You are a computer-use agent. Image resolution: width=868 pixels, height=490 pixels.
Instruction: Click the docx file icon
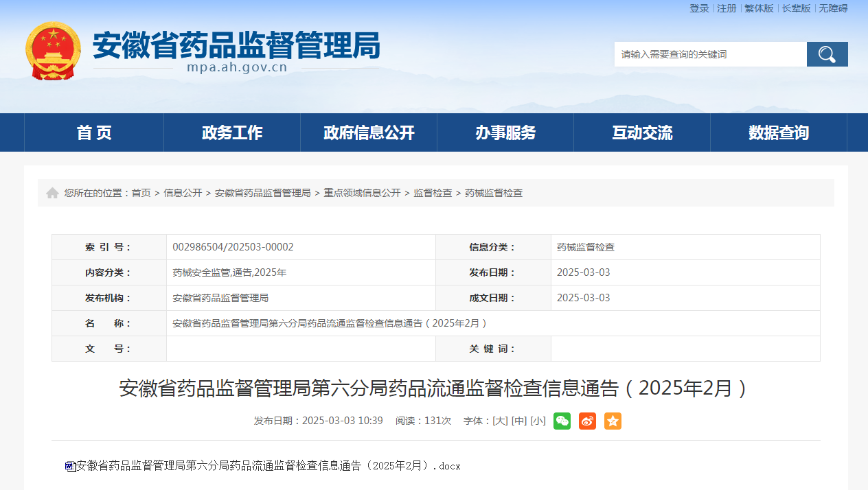69,467
